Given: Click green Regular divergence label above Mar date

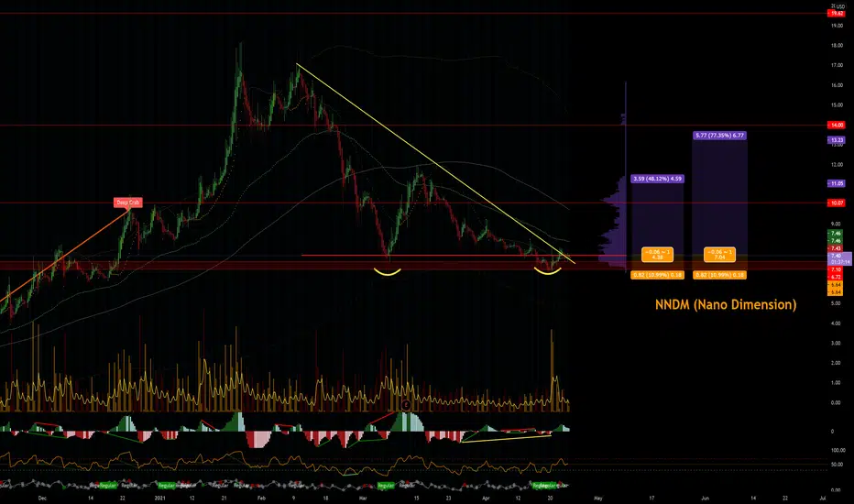Looking at the screenshot, I should click(x=386, y=486).
